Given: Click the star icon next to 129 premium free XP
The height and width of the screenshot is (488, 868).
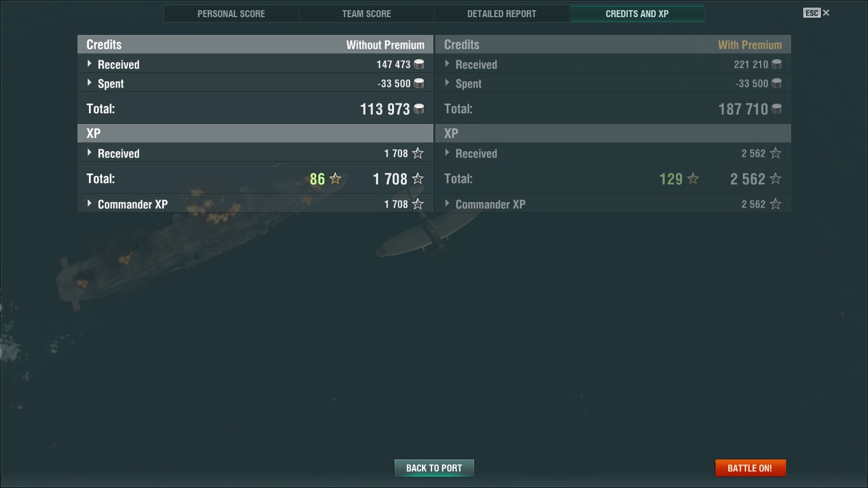Looking at the screenshot, I should (693, 179).
